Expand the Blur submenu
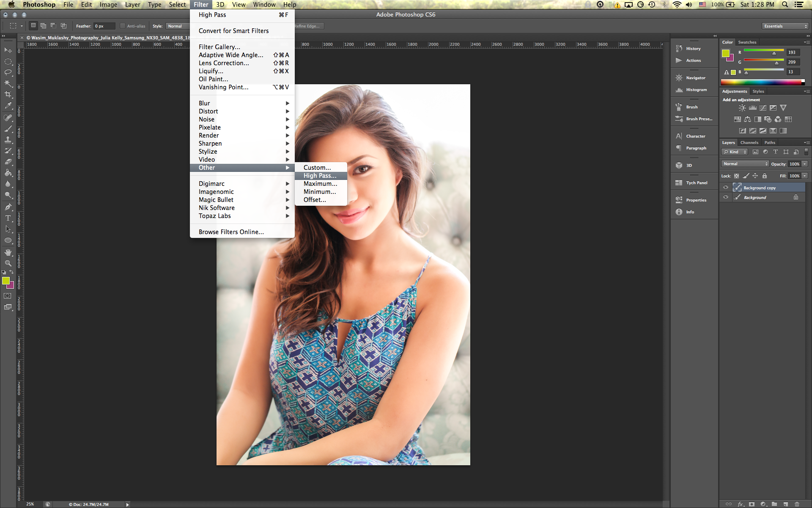The height and width of the screenshot is (508, 812). (x=242, y=103)
